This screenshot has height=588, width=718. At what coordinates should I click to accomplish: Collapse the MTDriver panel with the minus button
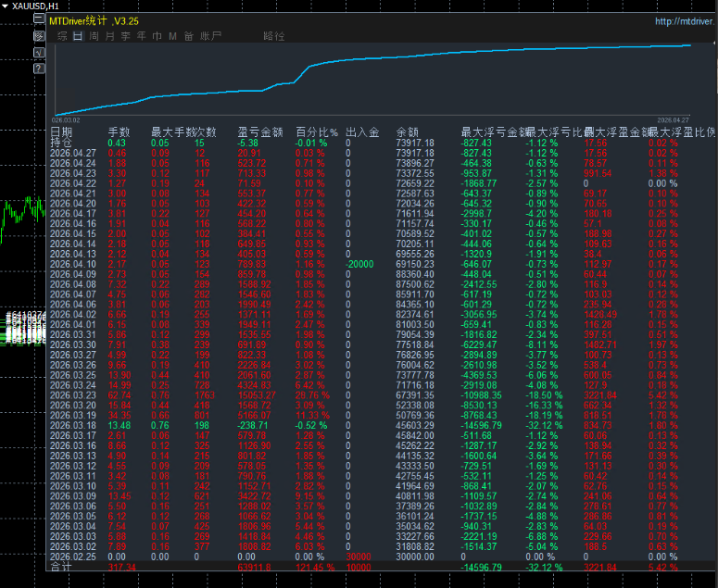(x=39, y=19)
